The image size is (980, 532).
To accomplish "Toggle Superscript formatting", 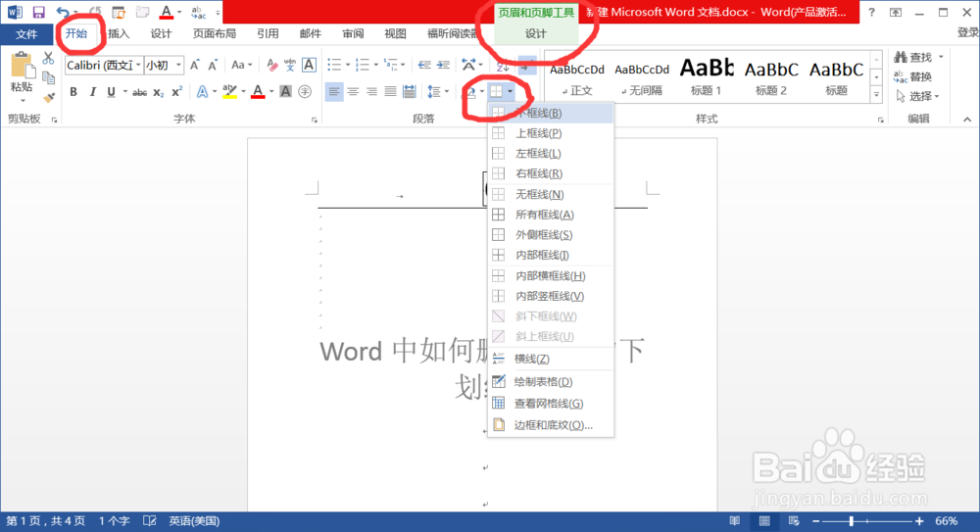I will tap(176, 92).
